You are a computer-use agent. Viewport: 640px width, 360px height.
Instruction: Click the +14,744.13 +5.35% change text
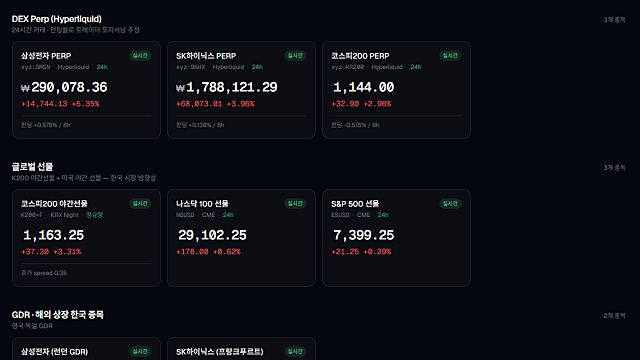(60, 104)
